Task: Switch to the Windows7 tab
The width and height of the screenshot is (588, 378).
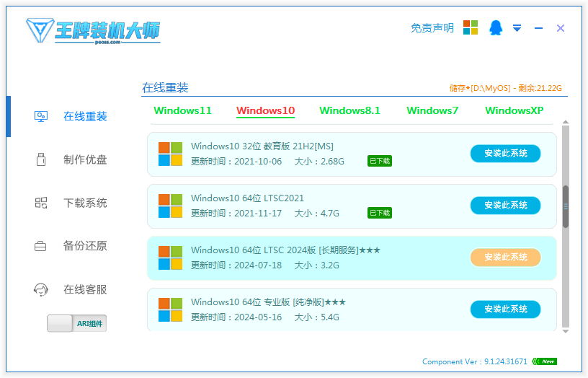Action: 432,111
